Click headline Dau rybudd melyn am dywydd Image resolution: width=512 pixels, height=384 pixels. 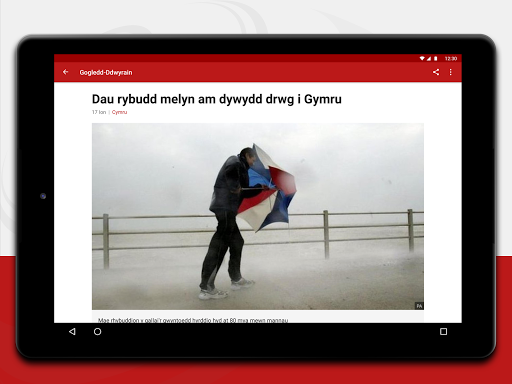click(x=217, y=99)
